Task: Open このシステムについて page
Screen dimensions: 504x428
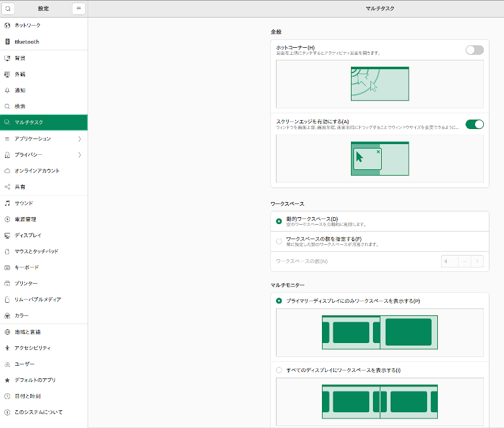Action: point(43,412)
